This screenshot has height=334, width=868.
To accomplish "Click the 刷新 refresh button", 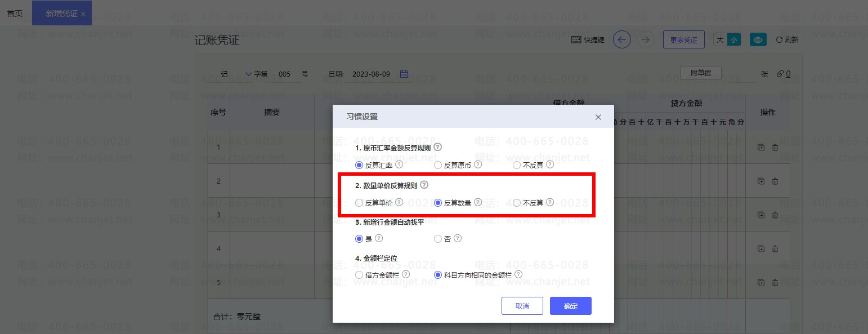I will pyautogui.click(x=787, y=40).
